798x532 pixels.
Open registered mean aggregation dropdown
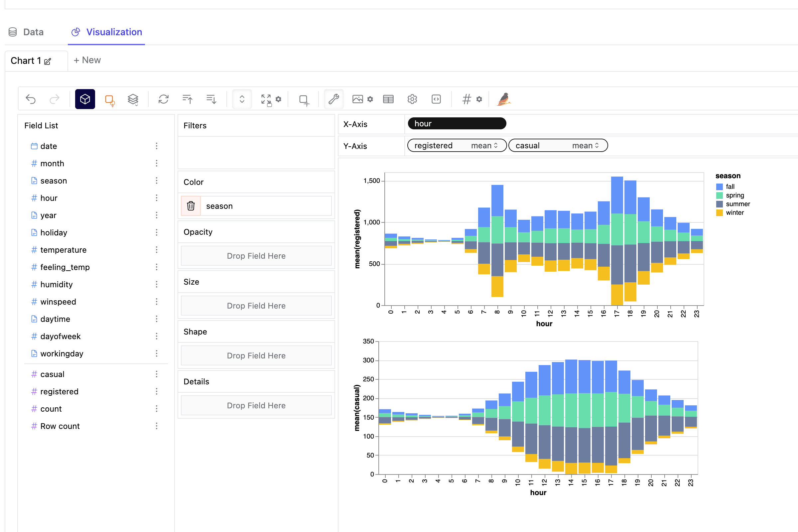(484, 146)
